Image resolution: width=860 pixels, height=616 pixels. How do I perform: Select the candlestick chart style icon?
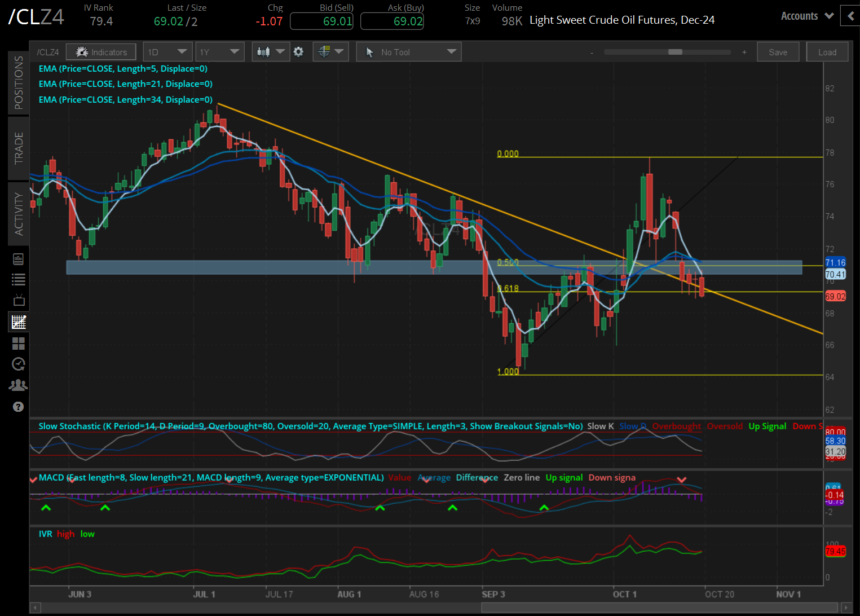[x=265, y=51]
